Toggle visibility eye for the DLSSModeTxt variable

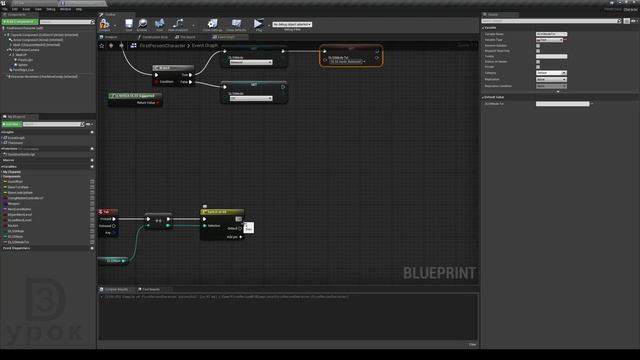[x=92, y=242]
